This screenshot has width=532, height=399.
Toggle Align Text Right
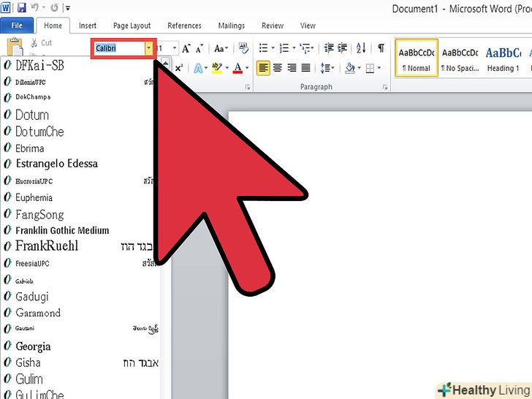pos(292,68)
